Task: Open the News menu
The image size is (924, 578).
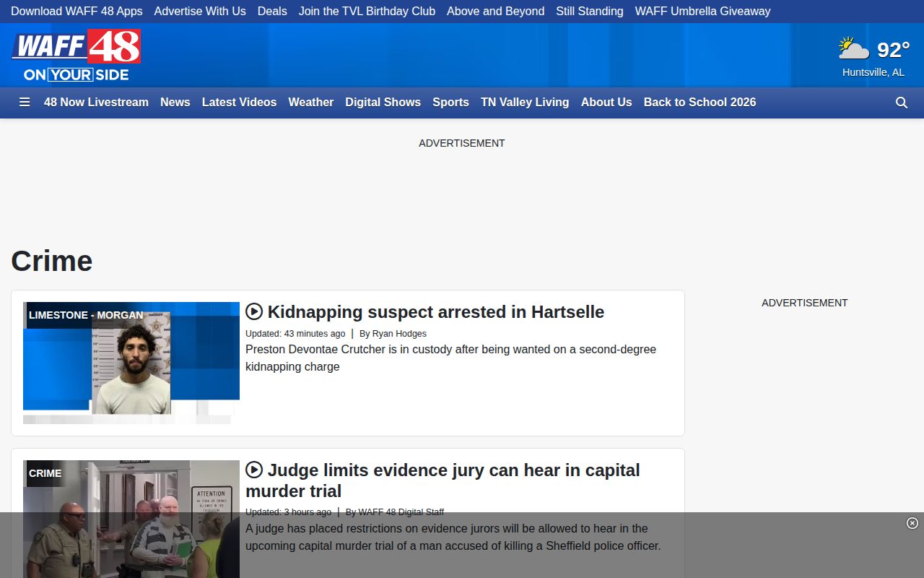Action: click(x=175, y=103)
